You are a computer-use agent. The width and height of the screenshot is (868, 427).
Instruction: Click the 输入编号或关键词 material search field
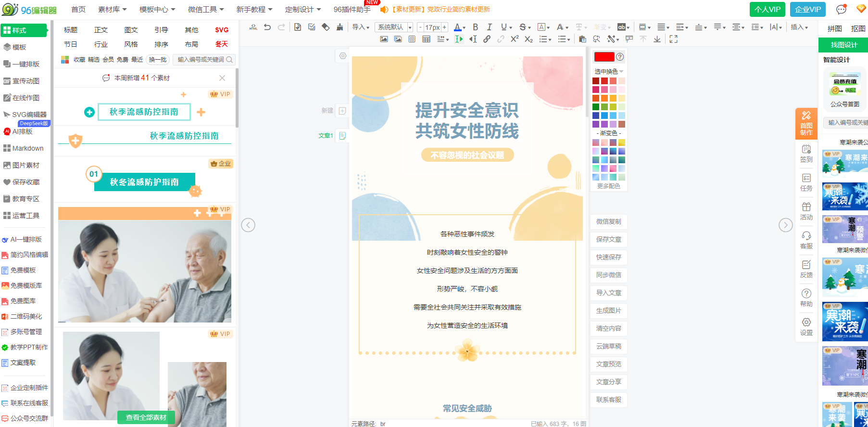click(201, 60)
